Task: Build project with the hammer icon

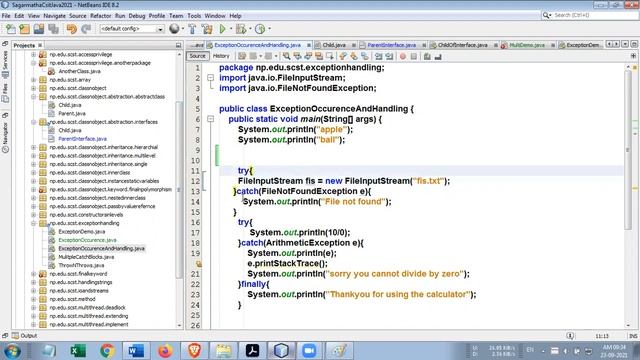Action: click(x=192, y=29)
